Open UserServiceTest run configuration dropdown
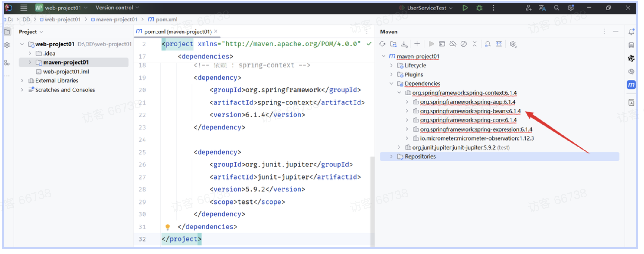 coord(426,8)
